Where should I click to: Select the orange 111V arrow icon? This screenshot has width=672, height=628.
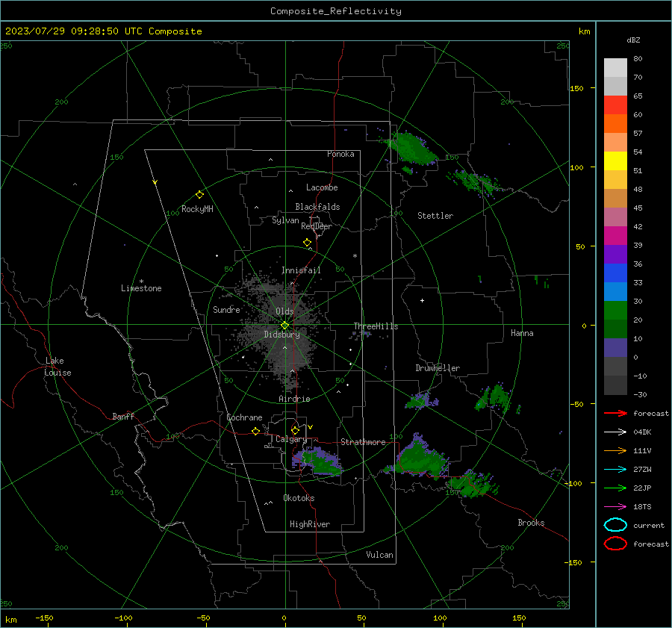[615, 450]
